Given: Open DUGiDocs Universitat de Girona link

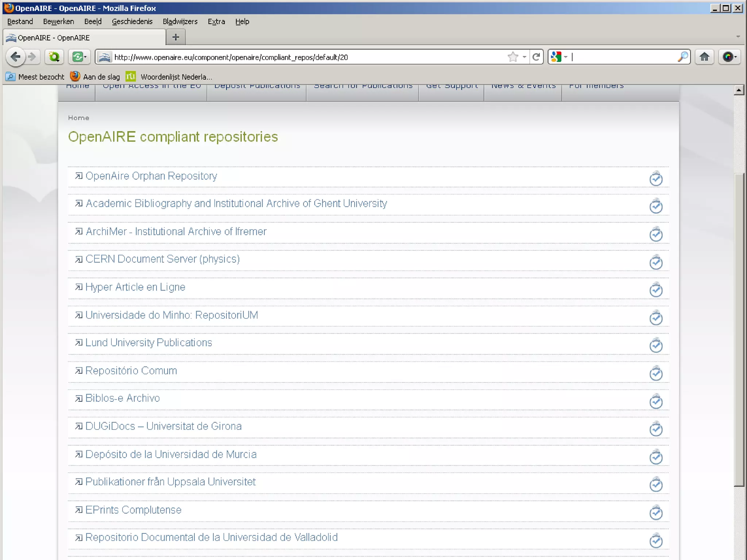Looking at the screenshot, I should click(x=163, y=426).
